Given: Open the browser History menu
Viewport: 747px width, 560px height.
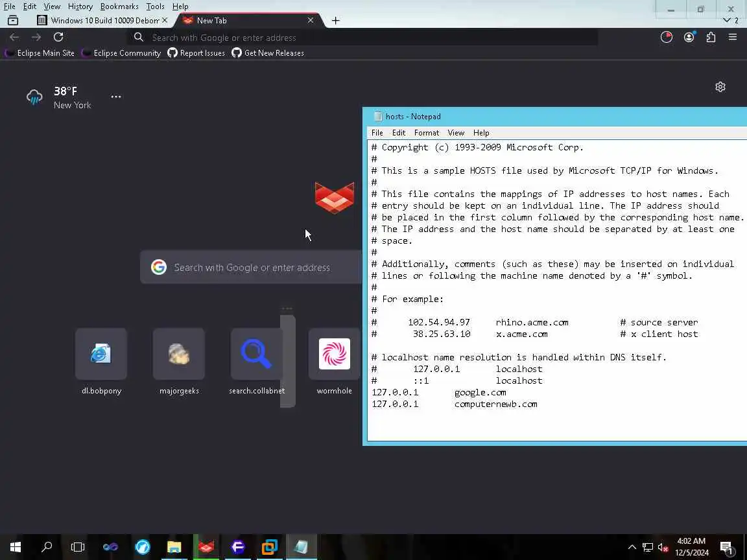Looking at the screenshot, I should [80, 6].
